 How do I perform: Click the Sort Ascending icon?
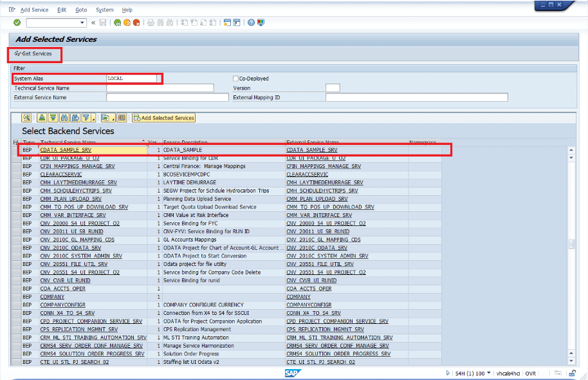[42, 118]
